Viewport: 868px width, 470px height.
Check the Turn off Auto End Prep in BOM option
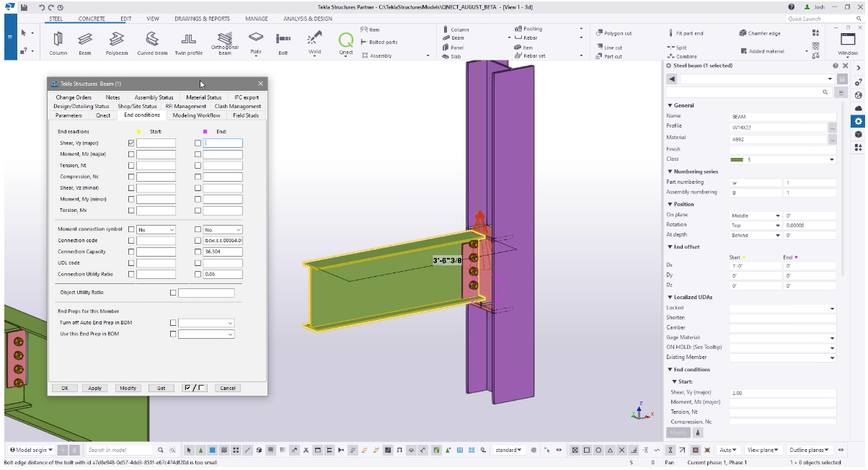(172, 323)
